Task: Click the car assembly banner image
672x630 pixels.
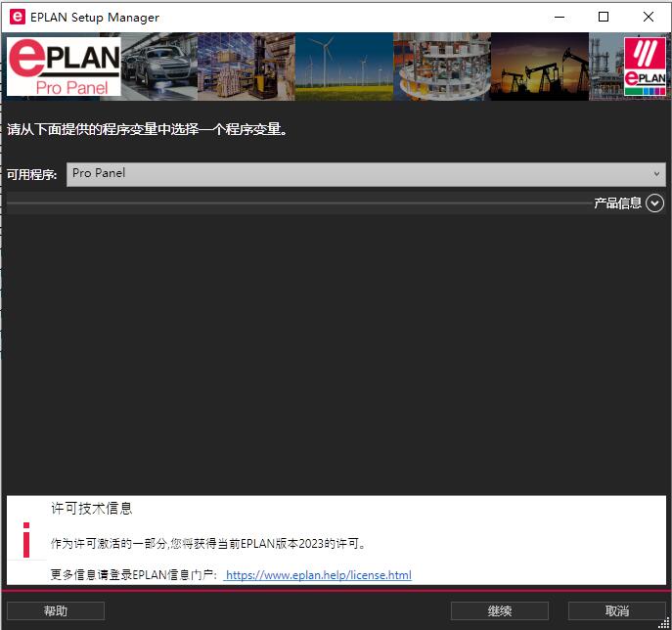Action: 159,67
